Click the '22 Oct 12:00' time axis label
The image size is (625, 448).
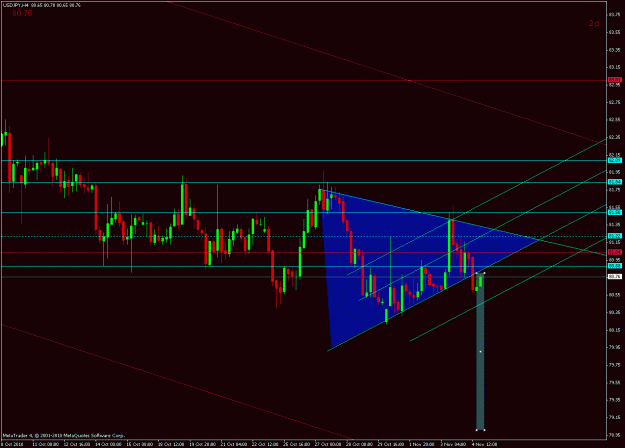(265, 444)
